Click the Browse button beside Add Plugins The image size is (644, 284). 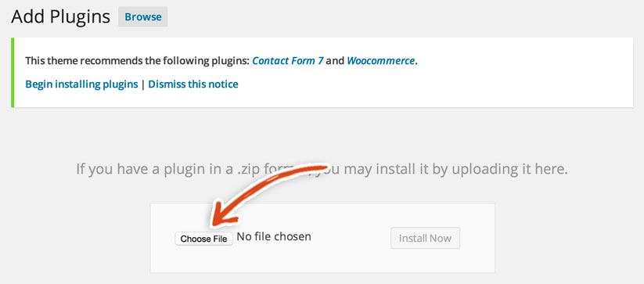[x=143, y=17]
